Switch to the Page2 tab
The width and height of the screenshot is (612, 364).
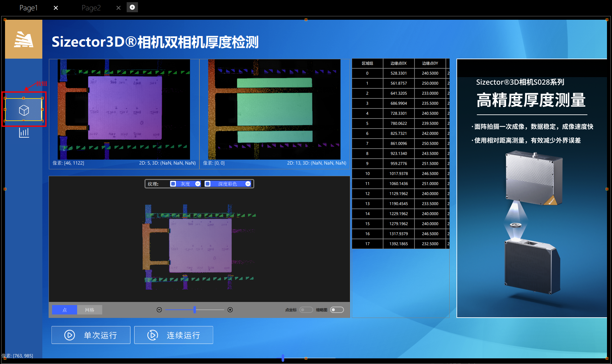[91, 8]
